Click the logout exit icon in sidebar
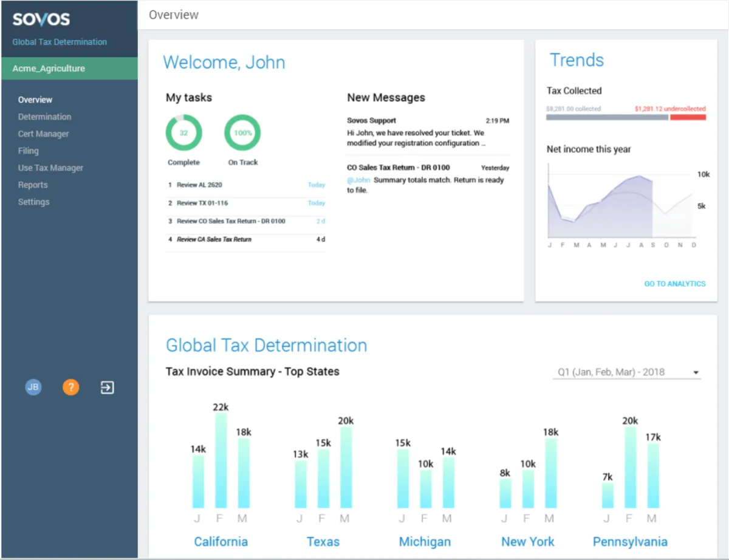 tap(107, 387)
